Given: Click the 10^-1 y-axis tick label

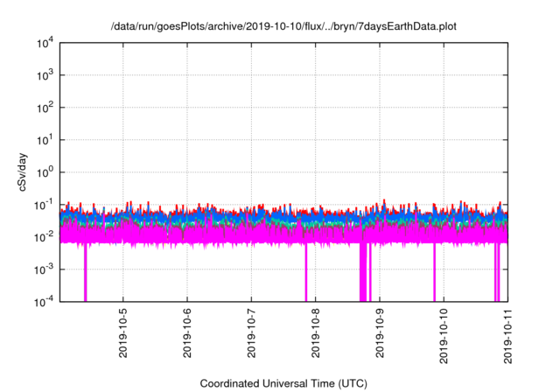Looking at the screenshot, I should 44,205.
